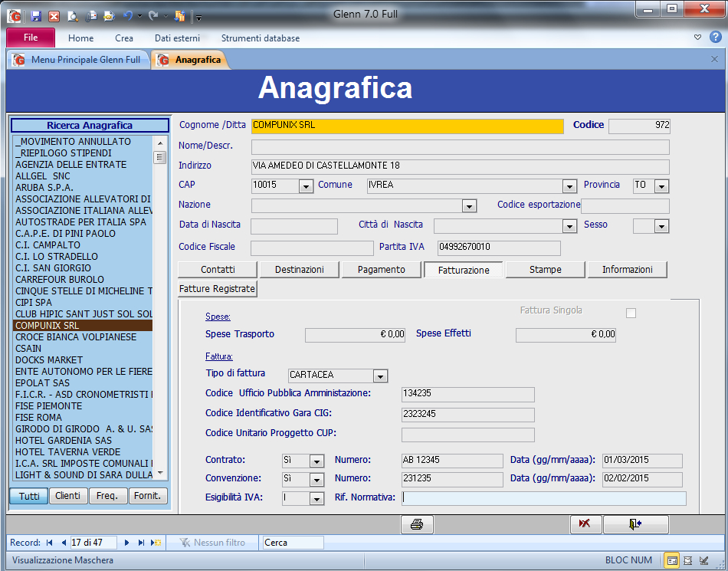Click the red delete record button
The height and width of the screenshot is (571, 728).
[585, 524]
